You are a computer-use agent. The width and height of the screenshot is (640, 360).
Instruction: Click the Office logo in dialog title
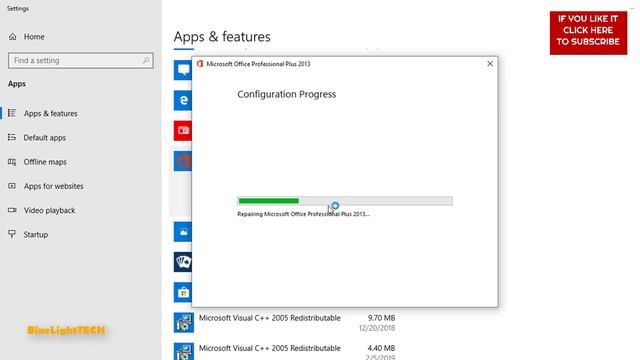click(200, 64)
